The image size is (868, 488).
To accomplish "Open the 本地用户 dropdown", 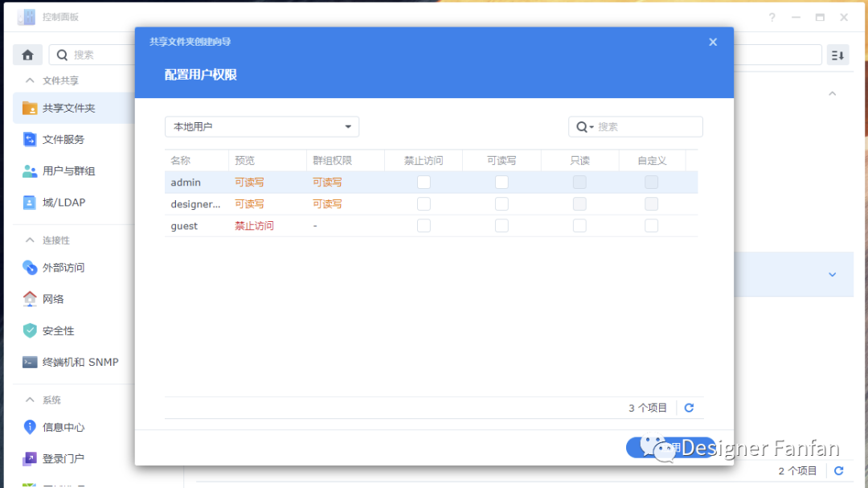I will (261, 126).
